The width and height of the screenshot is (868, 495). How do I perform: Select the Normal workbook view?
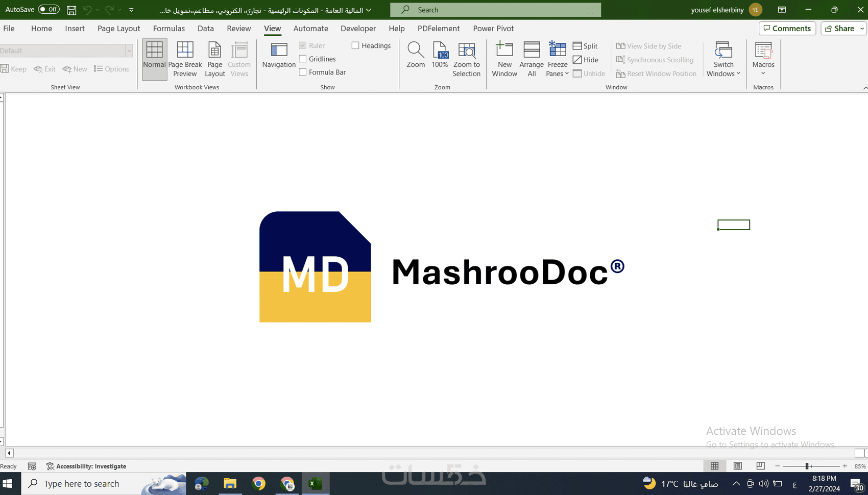(154, 59)
